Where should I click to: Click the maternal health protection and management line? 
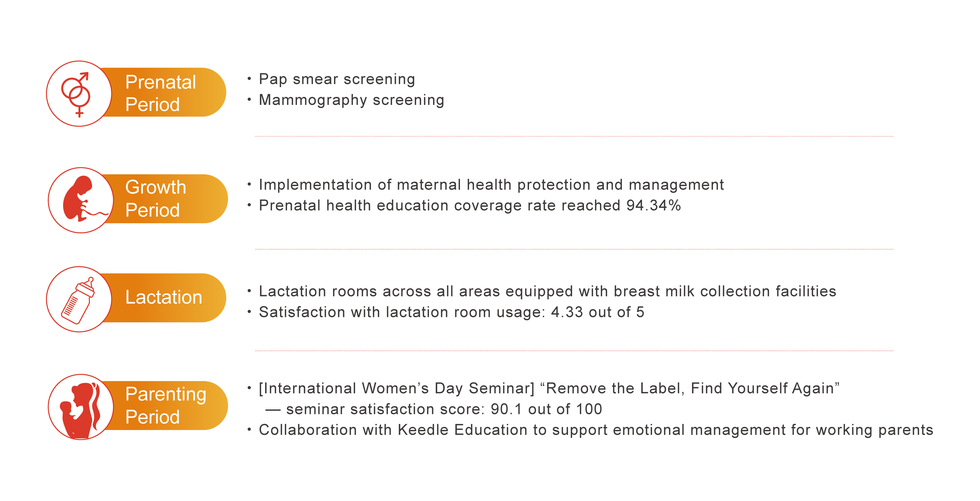click(x=491, y=185)
